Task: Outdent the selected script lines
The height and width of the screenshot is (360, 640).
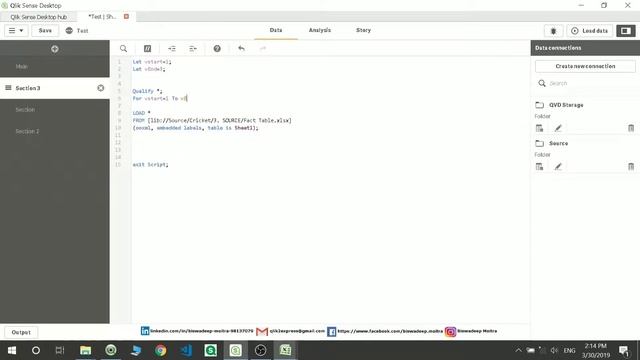Action: tap(193, 49)
